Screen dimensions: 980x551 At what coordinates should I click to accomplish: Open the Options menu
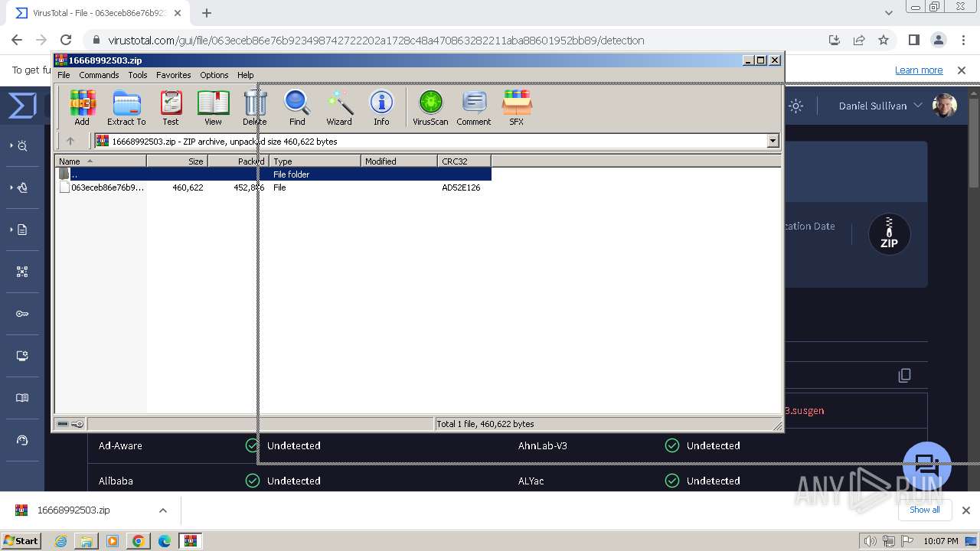coord(214,75)
